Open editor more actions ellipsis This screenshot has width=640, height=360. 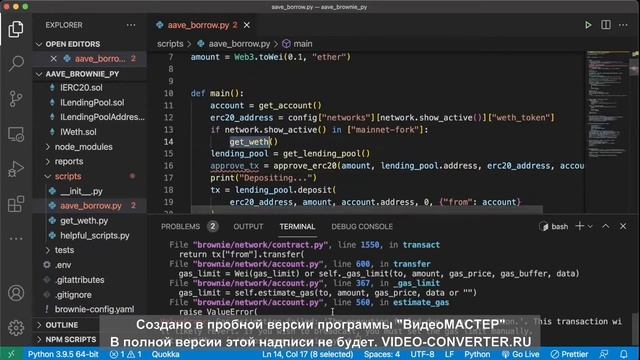623,25
